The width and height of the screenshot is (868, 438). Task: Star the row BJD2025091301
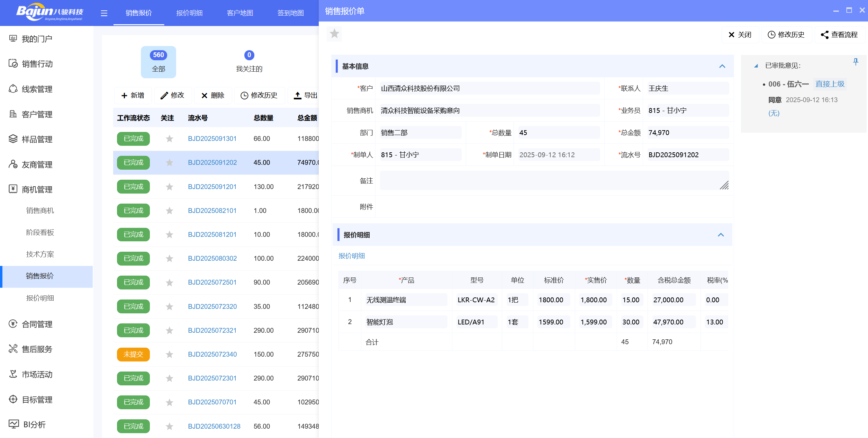169,138
